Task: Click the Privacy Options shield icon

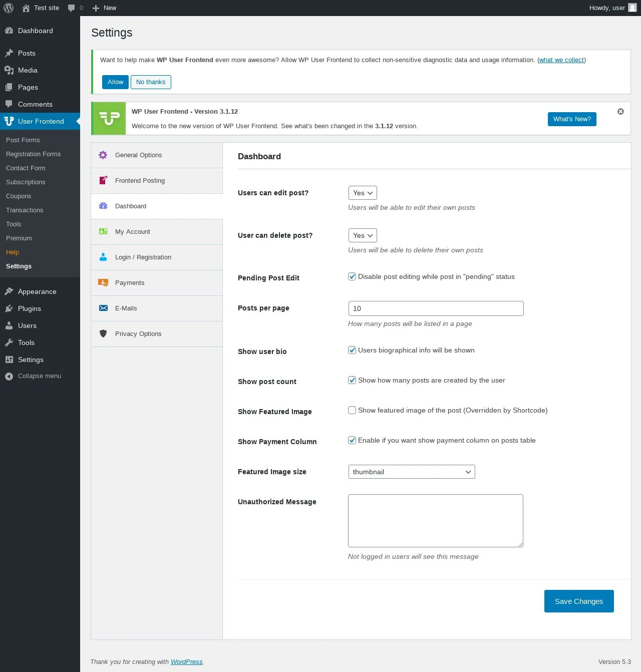Action: coord(103,333)
